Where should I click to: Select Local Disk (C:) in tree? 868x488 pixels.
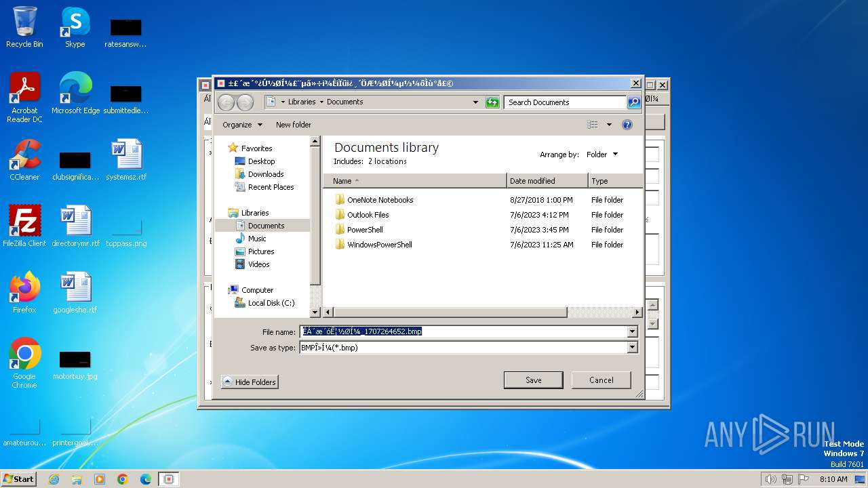[271, 303]
